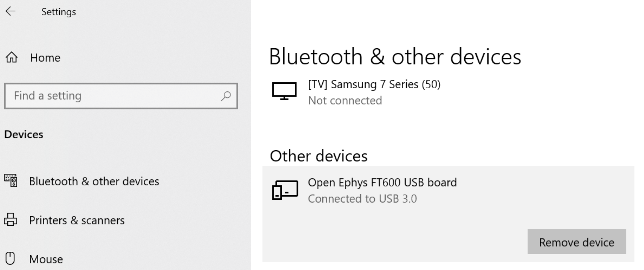
Task: Open Mouse settings label
Action: click(x=46, y=259)
